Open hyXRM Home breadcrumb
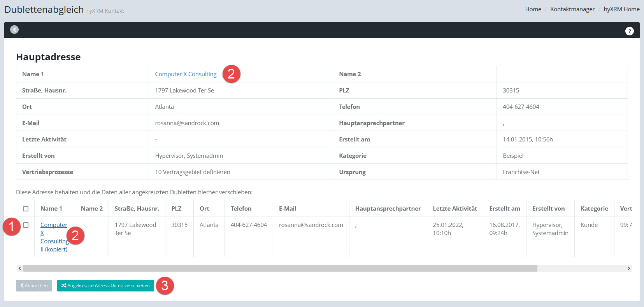Image resolution: width=644 pixels, height=307 pixels. pyautogui.click(x=621, y=9)
